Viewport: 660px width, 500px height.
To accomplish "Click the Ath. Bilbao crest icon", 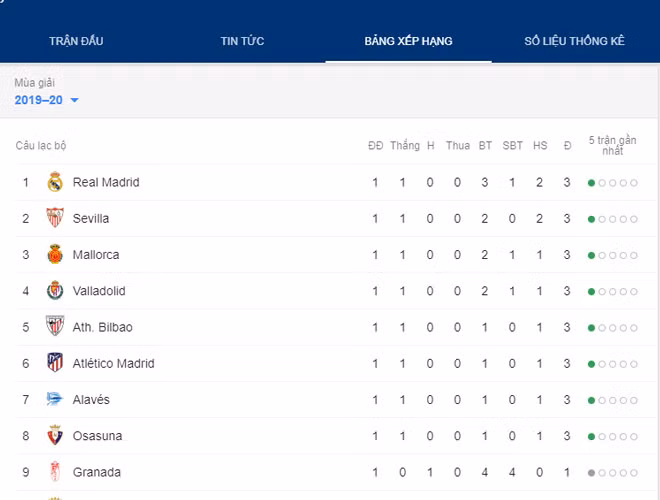I will 55,327.
